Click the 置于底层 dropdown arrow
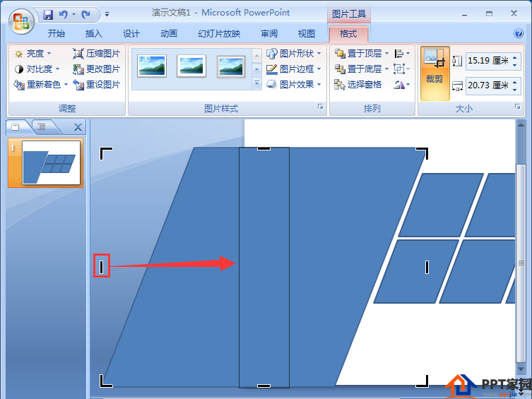532x399 pixels. pyautogui.click(x=386, y=69)
